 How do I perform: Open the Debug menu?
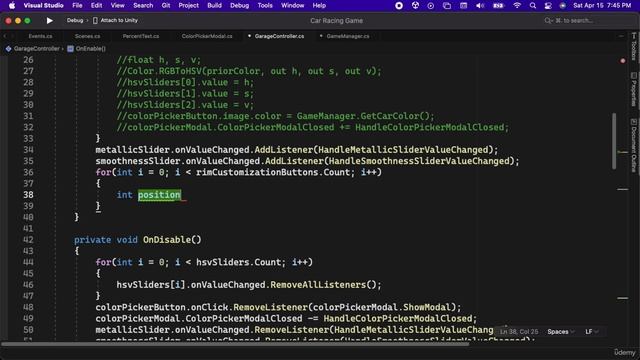coord(240,5)
